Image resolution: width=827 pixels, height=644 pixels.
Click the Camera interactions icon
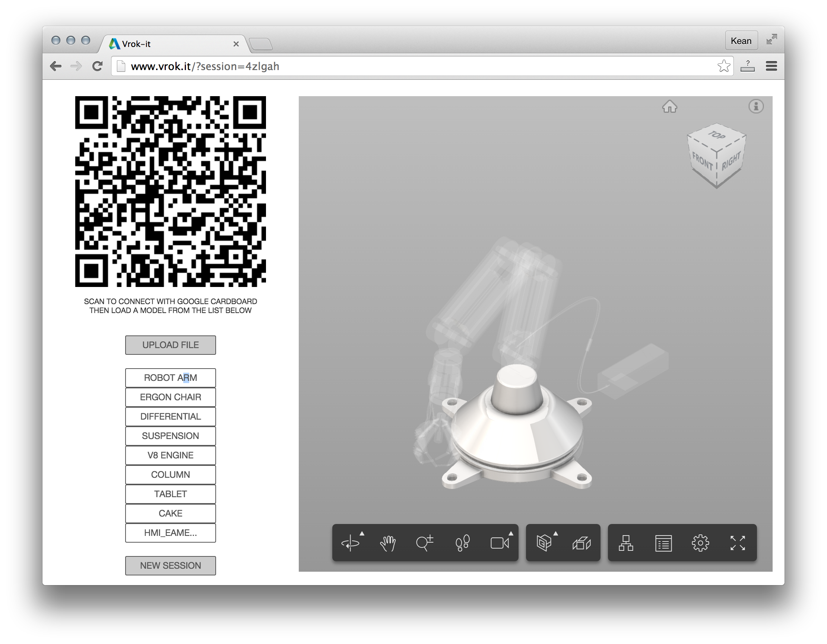[x=499, y=543]
